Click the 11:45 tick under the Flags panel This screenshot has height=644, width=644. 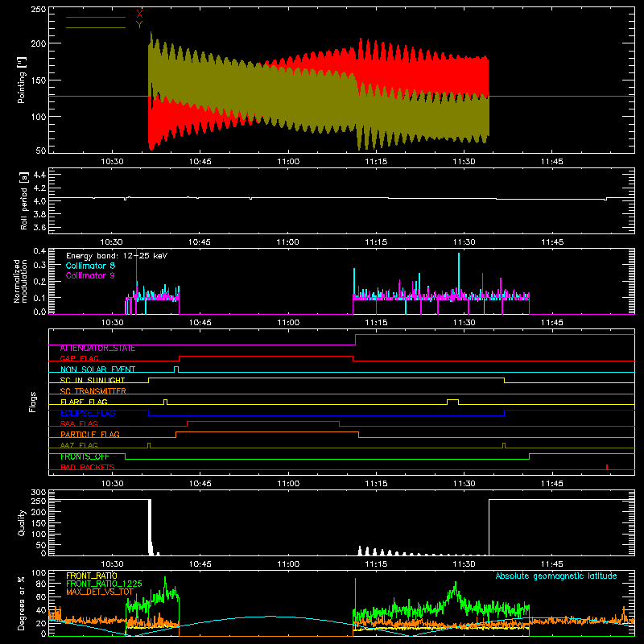pos(552,484)
